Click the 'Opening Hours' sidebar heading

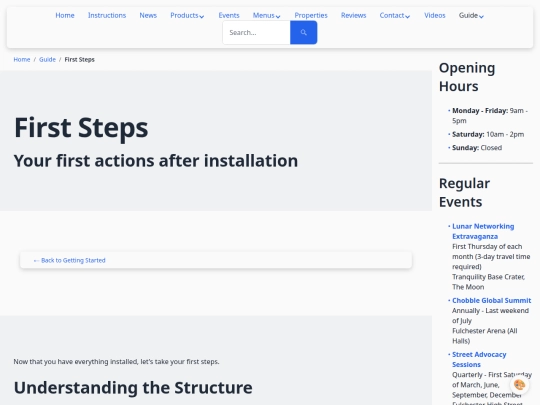[x=467, y=77]
